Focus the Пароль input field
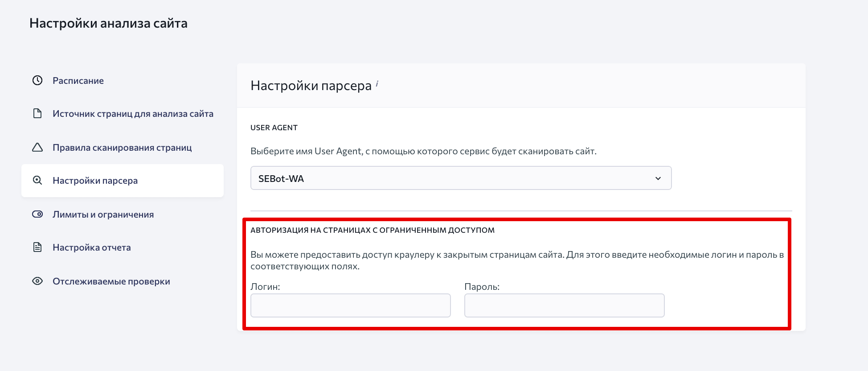 click(x=565, y=305)
